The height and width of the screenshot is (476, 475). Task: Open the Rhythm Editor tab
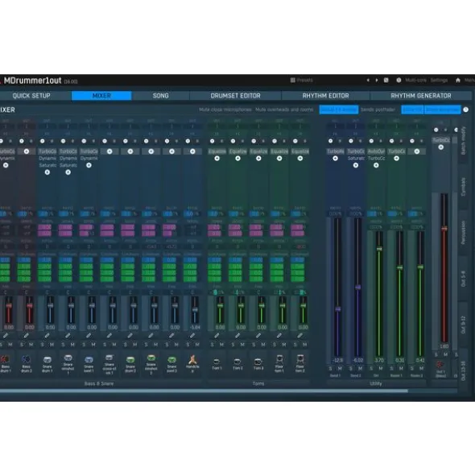(326, 96)
